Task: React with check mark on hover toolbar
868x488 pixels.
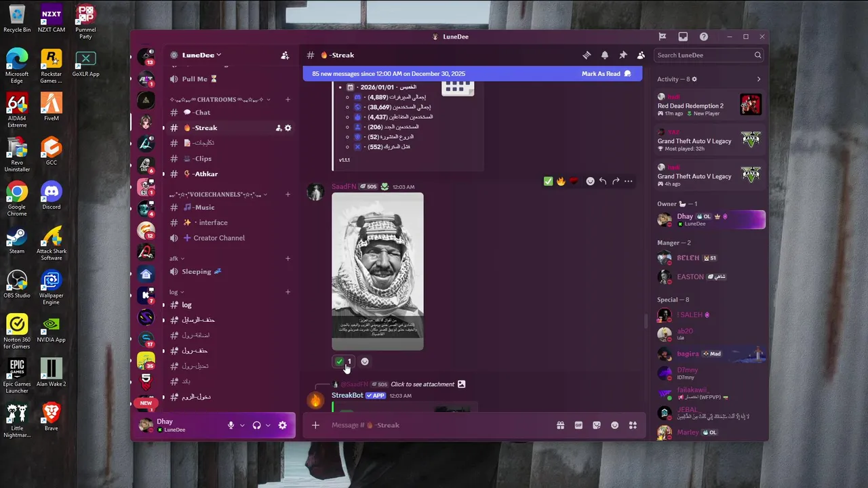Action: pyautogui.click(x=548, y=181)
